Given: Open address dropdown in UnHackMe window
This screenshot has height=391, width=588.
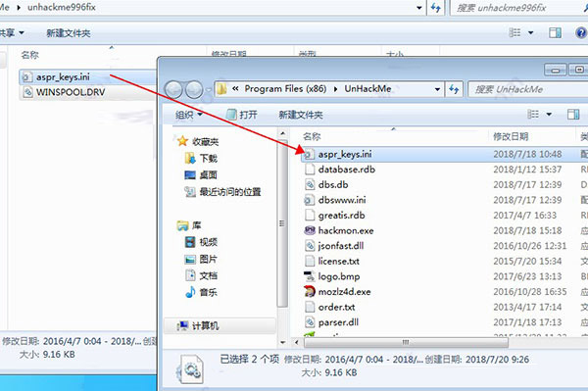Looking at the screenshot, I should (x=437, y=89).
